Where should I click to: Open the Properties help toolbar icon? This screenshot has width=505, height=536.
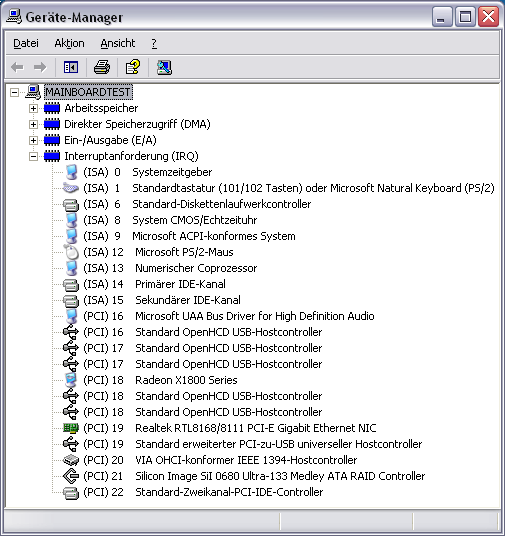[133, 67]
